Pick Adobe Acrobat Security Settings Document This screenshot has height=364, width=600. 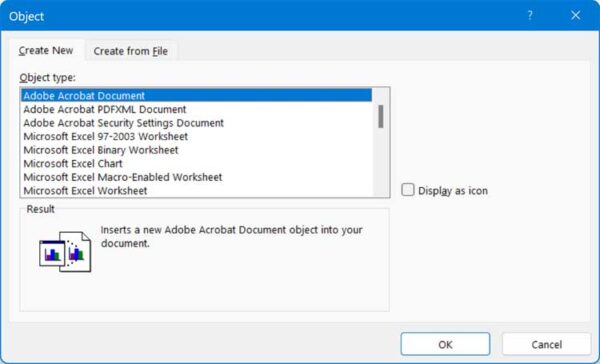196,123
